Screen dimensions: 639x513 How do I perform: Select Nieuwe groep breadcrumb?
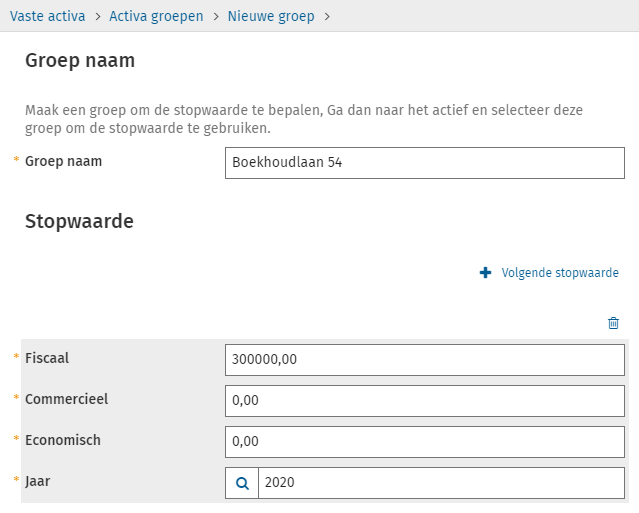click(x=271, y=17)
